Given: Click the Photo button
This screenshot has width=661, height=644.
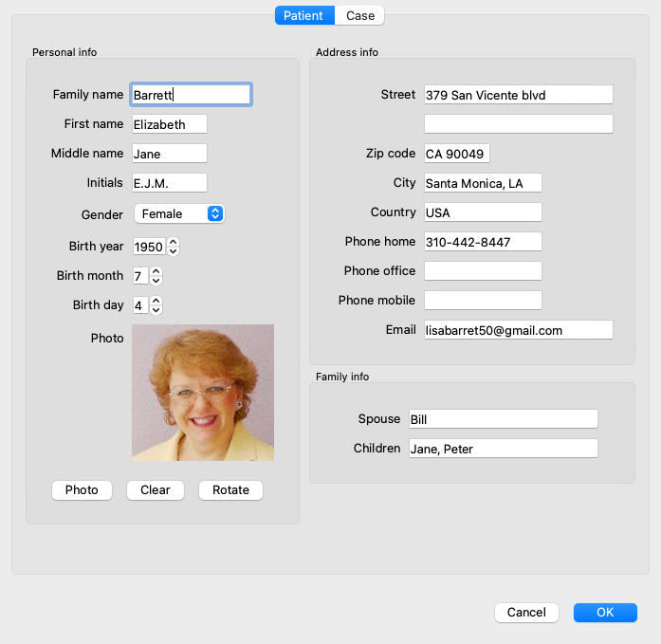Looking at the screenshot, I should [x=82, y=490].
